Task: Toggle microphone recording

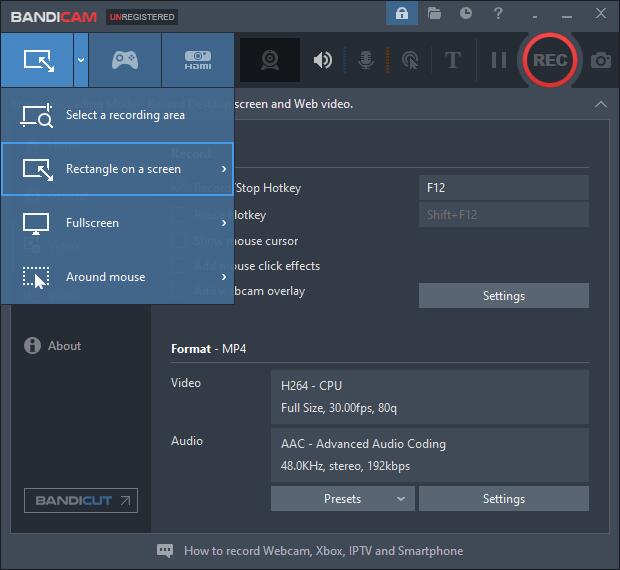Action: pyautogui.click(x=366, y=60)
